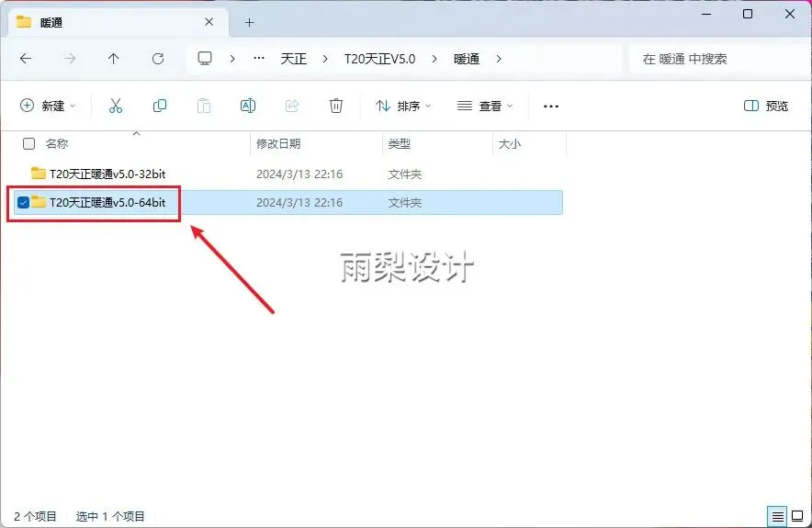Click the 暖通 breadcrumb segment
Viewport: 812px width, 528px height.
click(x=467, y=59)
